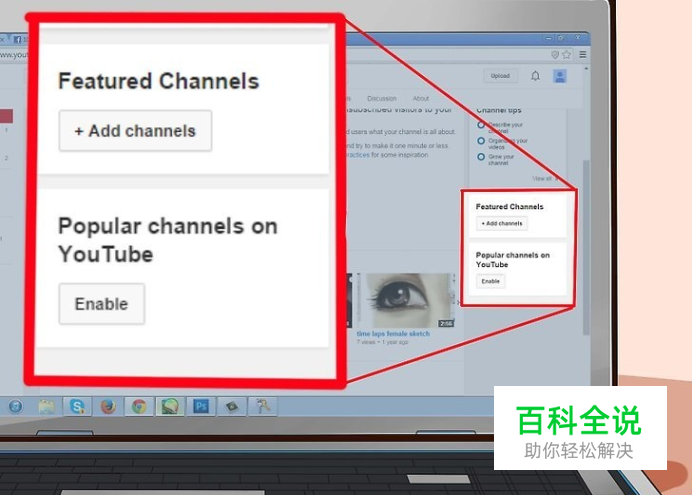This screenshot has height=495, width=692.
Task: Click small 'Popular channels on YouTube' heading in sidebar
Action: pyautogui.click(x=513, y=260)
